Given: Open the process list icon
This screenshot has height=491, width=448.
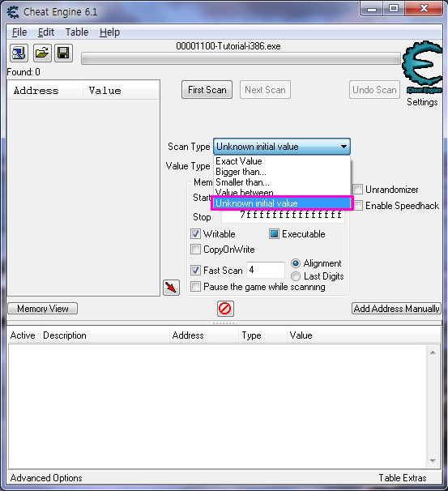Looking at the screenshot, I should coord(19,53).
